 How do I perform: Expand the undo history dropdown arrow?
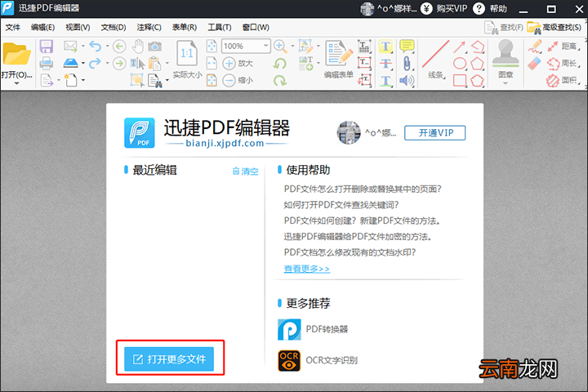(x=107, y=46)
